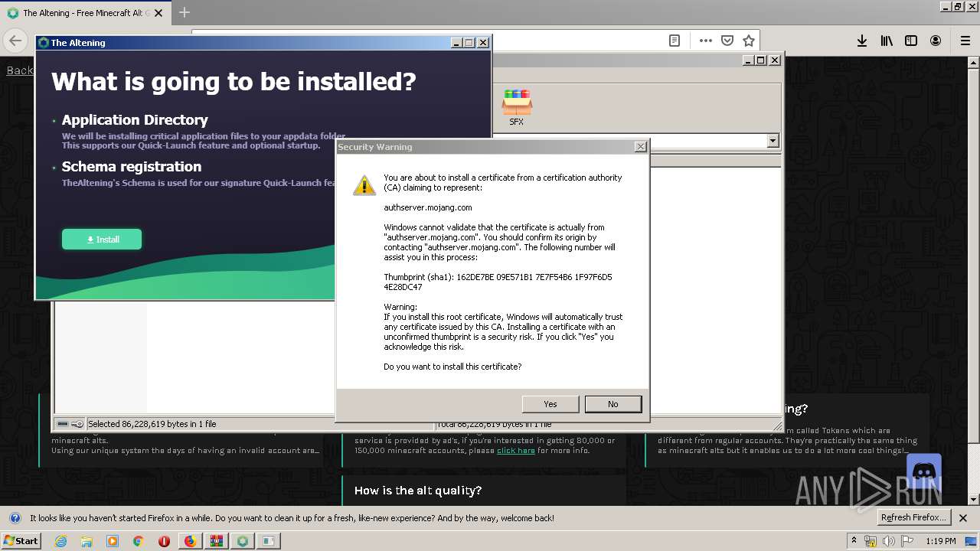Click Opera taskbar icon

[164, 541]
